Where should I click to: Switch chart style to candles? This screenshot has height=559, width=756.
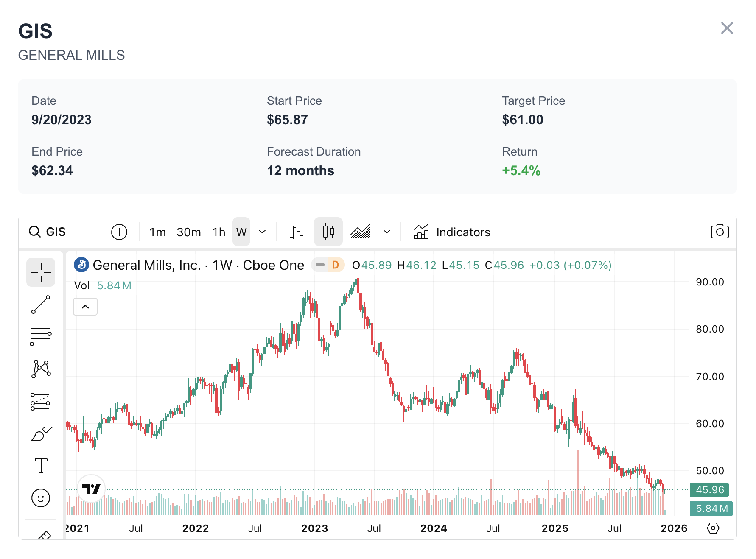pyautogui.click(x=328, y=232)
